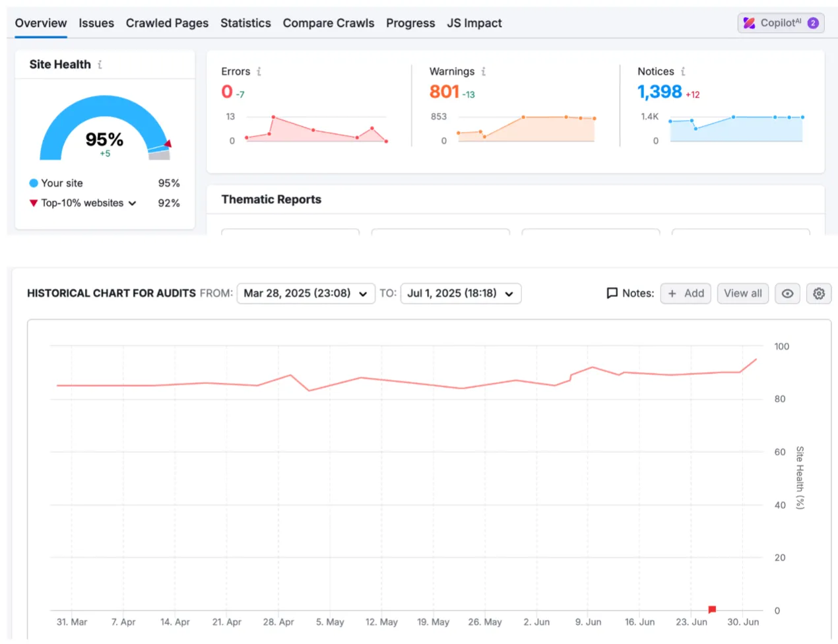Click the Site Health (%) axis title
The width and height of the screenshot is (838, 644).
(x=800, y=478)
